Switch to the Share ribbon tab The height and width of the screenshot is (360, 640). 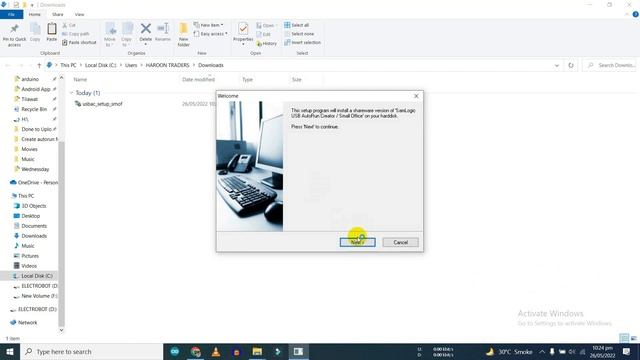58,14
